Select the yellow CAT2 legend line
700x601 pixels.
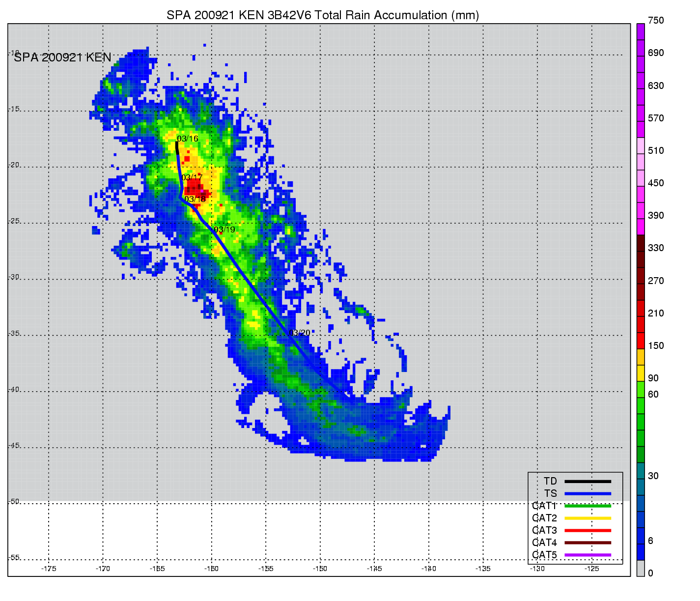[x=588, y=518]
